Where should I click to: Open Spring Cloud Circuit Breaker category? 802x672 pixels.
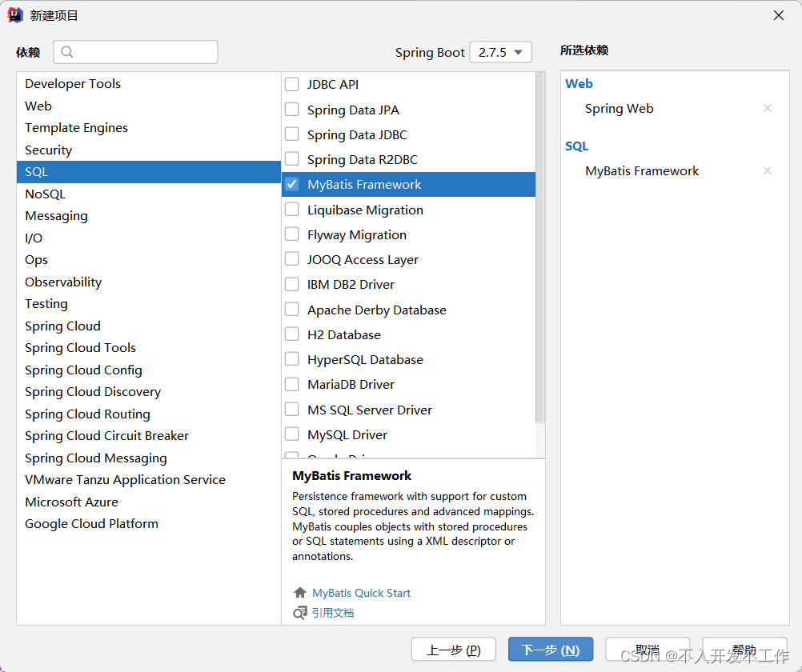[148, 436]
